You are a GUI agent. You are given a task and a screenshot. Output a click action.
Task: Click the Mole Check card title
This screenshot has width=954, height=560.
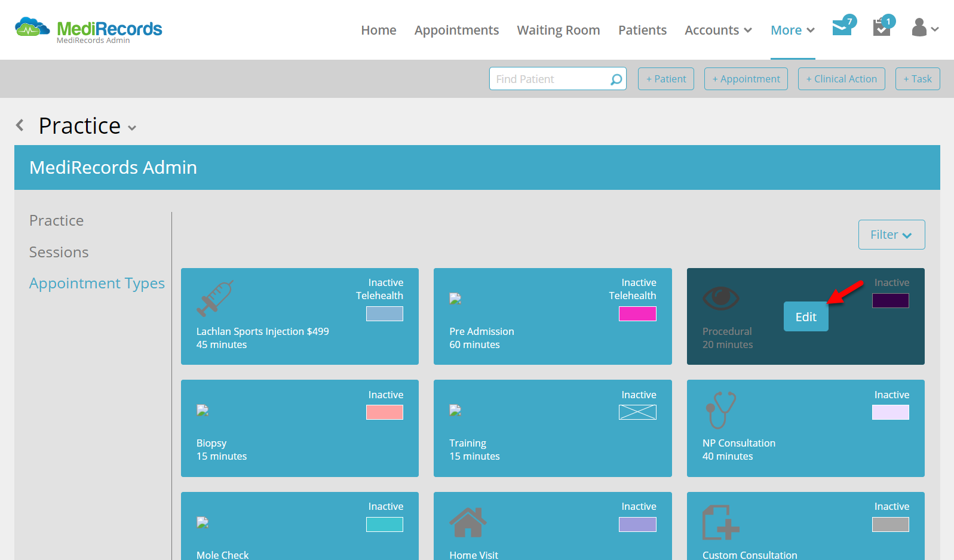pos(222,555)
